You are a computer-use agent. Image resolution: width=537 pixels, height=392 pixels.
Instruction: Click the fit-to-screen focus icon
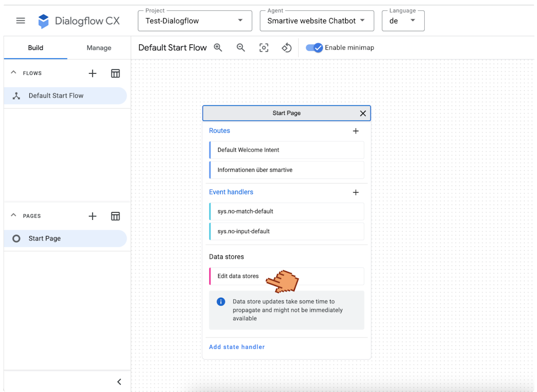point(264,48)
